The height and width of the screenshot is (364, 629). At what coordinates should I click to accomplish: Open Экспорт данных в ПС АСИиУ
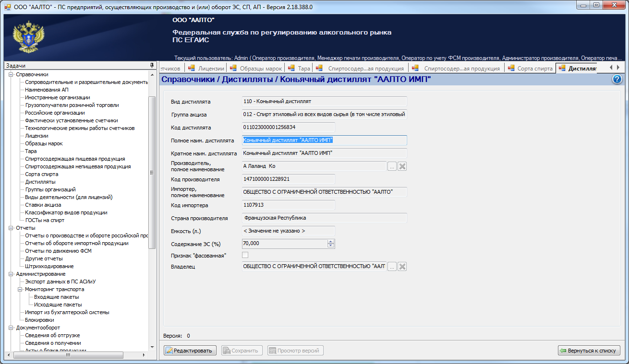click(60, 282)
